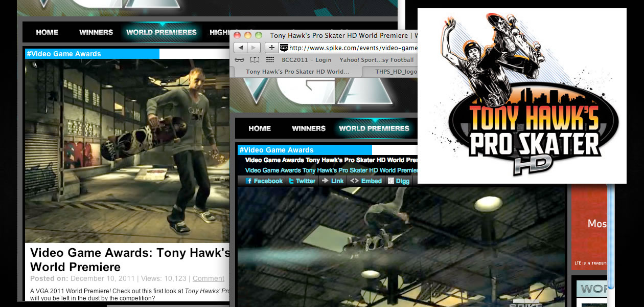Screen dimensions: 644x307
Task: Open WORLD PREMIERES in front window nav
Action: click(x=374, y=128)
